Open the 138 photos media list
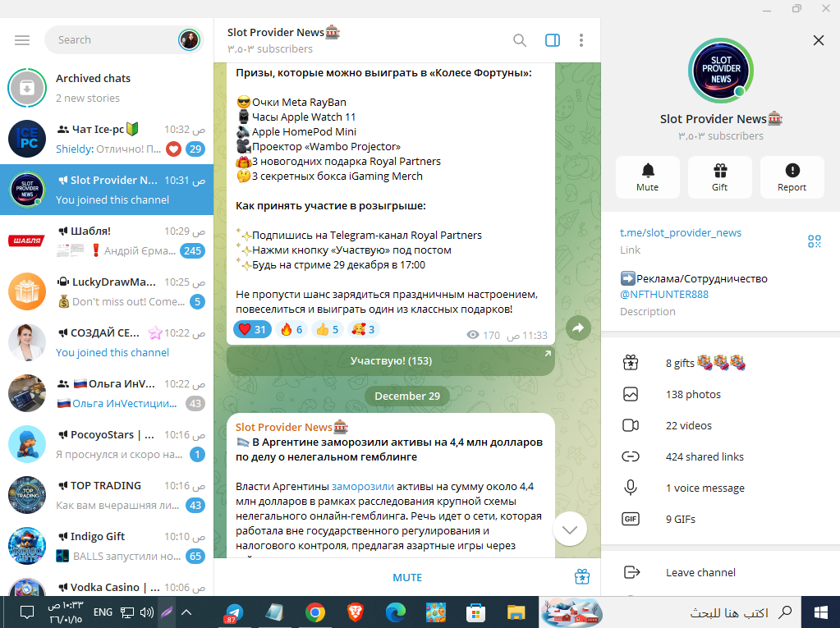Screen dimensions: 840x628 pos(721,395)
